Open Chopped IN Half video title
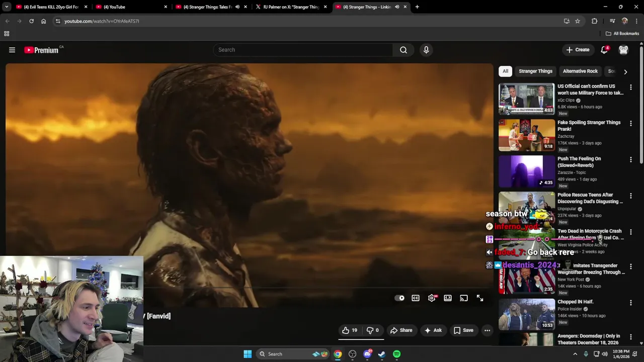 [575, 302]
